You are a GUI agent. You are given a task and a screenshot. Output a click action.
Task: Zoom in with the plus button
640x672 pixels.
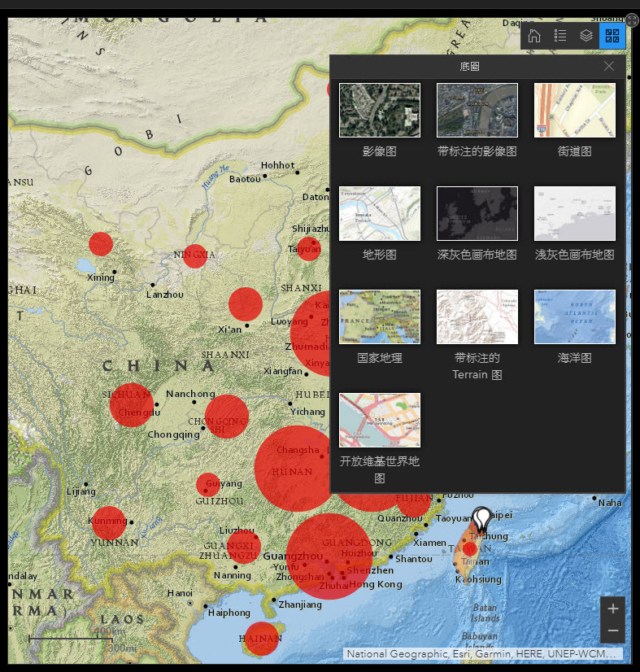[x=612, y=609]
